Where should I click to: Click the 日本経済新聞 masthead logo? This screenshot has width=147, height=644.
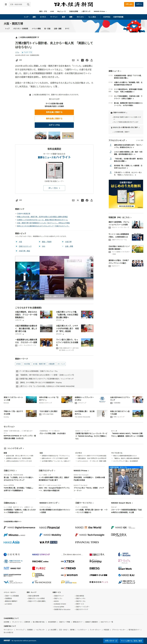[x=73, y=4]
